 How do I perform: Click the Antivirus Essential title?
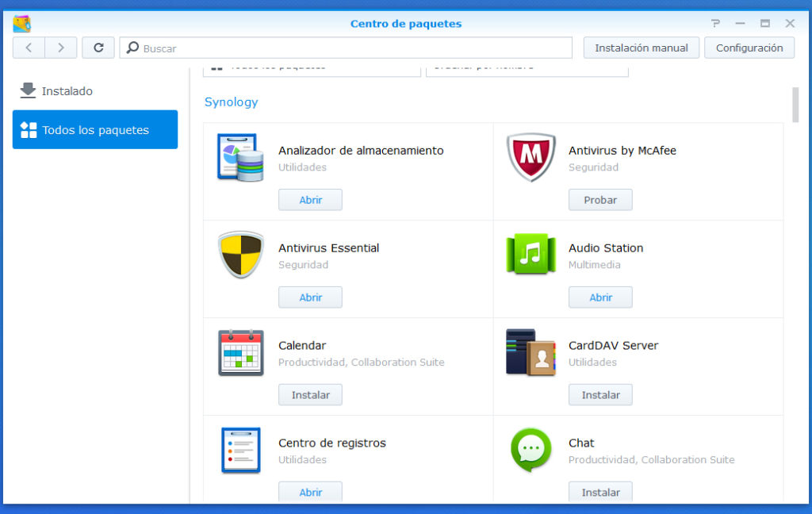(x=329, y=247)
